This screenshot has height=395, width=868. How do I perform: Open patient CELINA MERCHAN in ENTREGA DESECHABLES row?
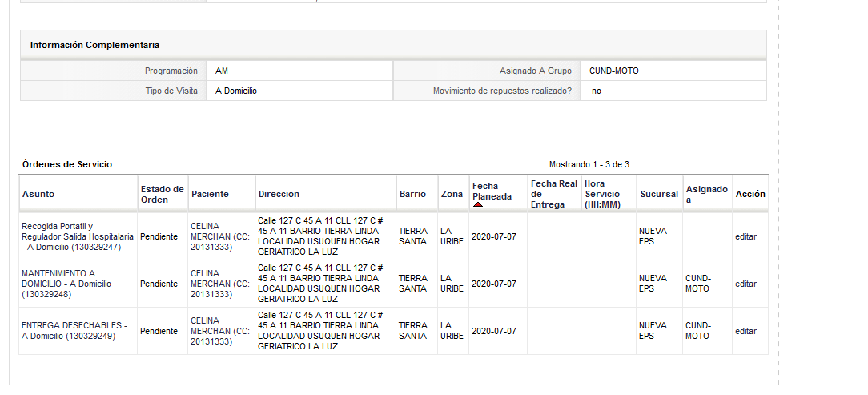220,331
